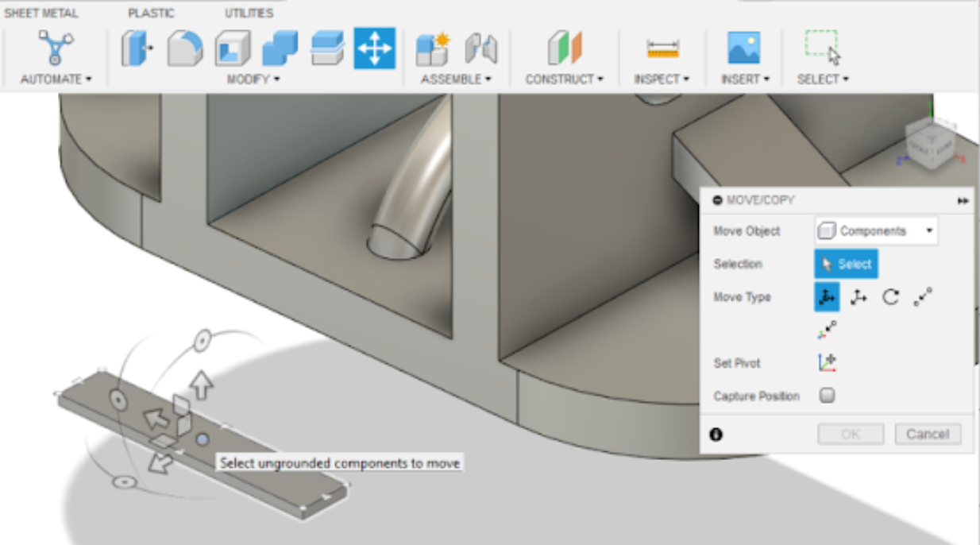Choose Rotate move type
This screenshot has height=545, width=980.
tap(890, 297)
